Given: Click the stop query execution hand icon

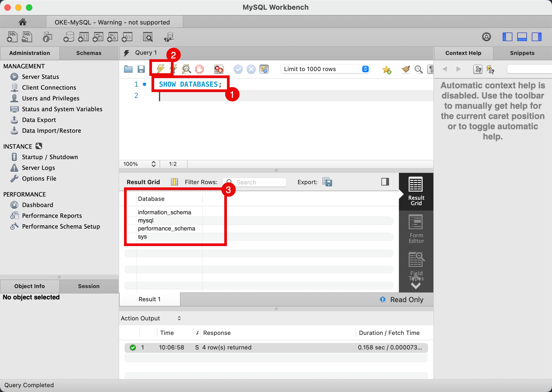Looking at the screenshot, I should pyautogui.click(x=199, y=69).
